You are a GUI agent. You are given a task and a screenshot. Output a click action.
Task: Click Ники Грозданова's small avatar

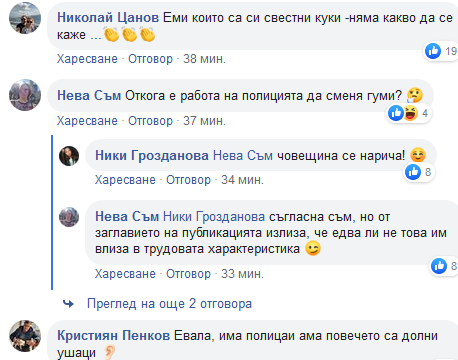coord(69,156)
